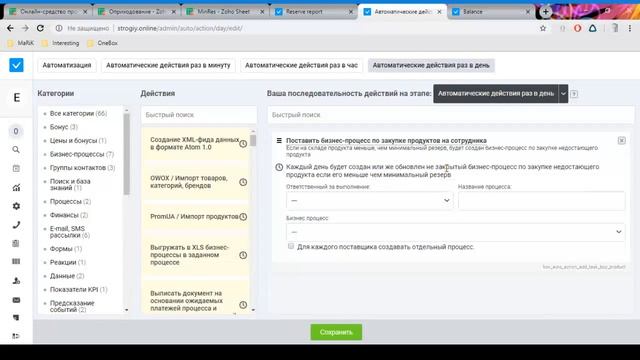Open the analytics chart icon in sidebar

tap(16, 187)
